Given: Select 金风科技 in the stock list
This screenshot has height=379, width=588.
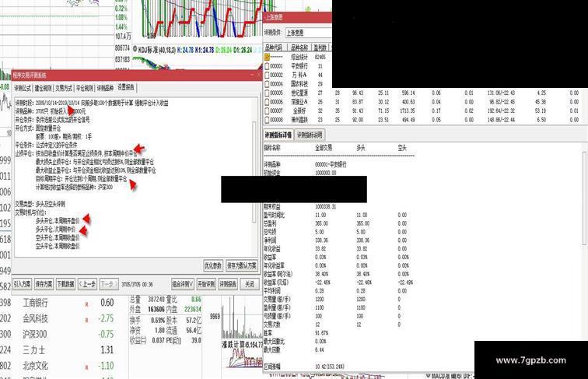Looking at the screenshot, I should pyautogui.click(x=35, y=318).
